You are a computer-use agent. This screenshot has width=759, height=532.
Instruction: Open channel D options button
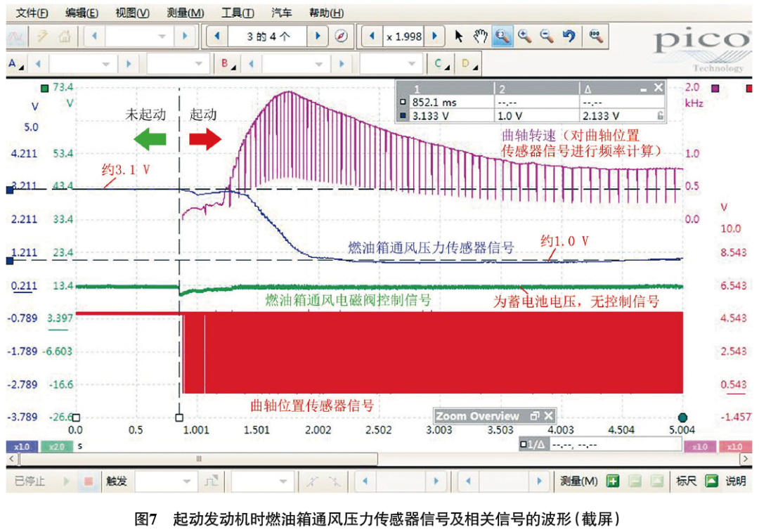pyautogui.click(x=469, y=64)
